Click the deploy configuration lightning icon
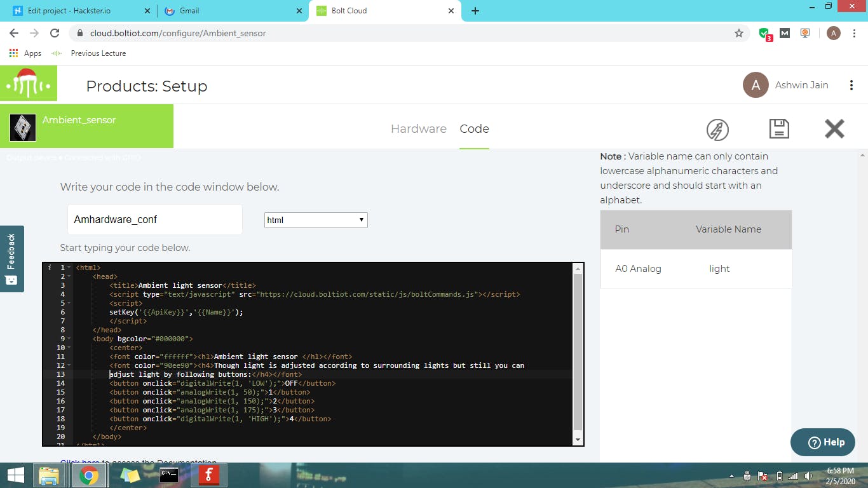This screenshot has height=488, width=868. click(717, 130)
